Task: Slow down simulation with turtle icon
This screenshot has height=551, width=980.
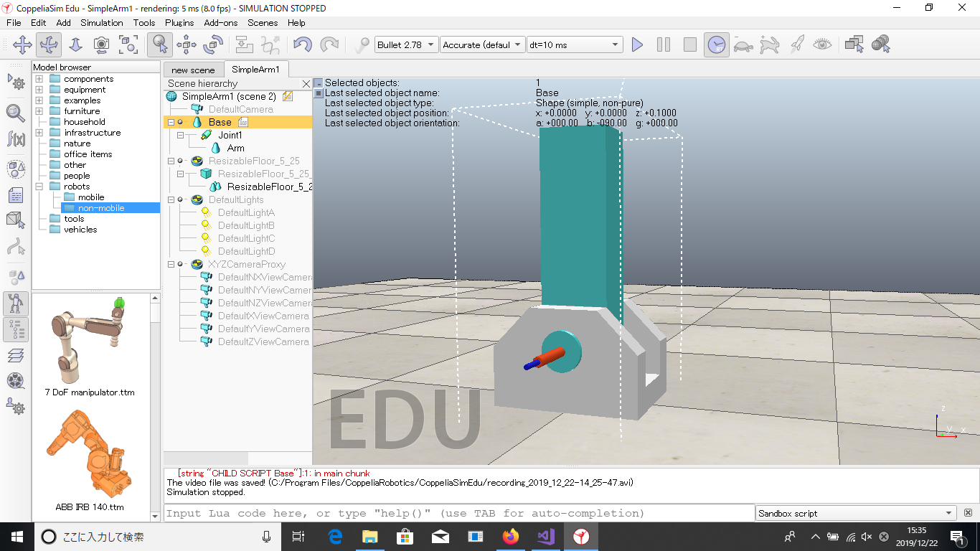Action: click(743, 44)
